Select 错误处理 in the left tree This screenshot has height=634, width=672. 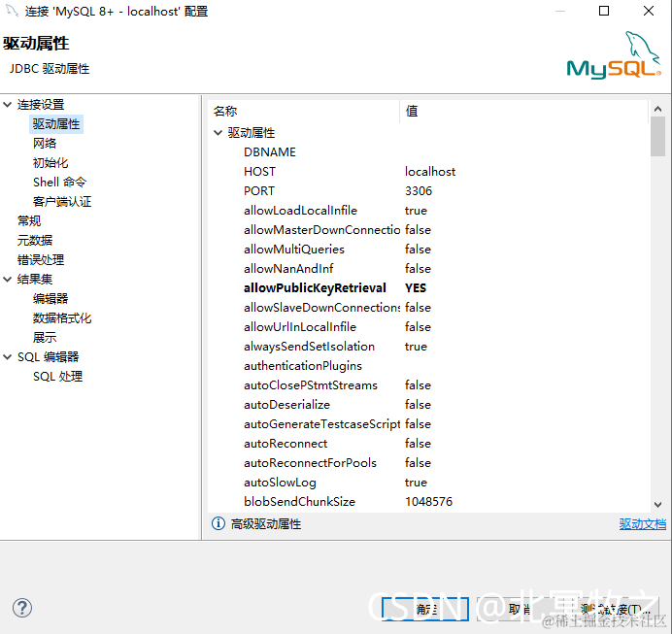coord(41,259)
